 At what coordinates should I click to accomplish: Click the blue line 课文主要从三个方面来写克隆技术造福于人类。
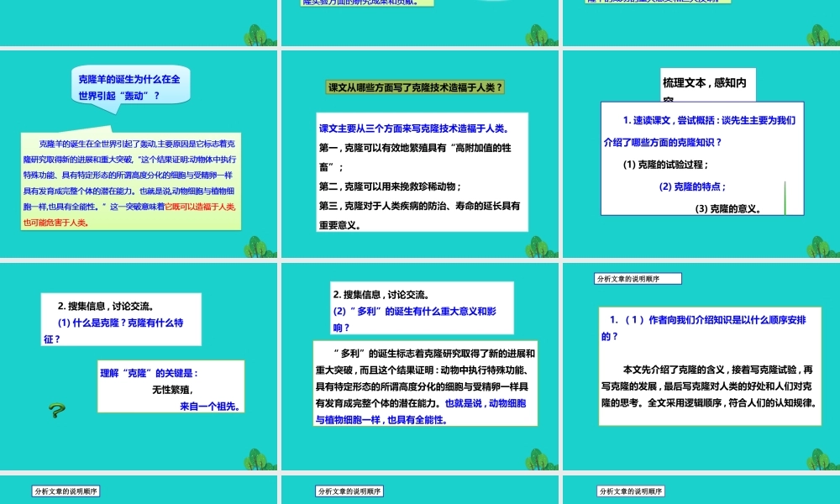(414, 129)
